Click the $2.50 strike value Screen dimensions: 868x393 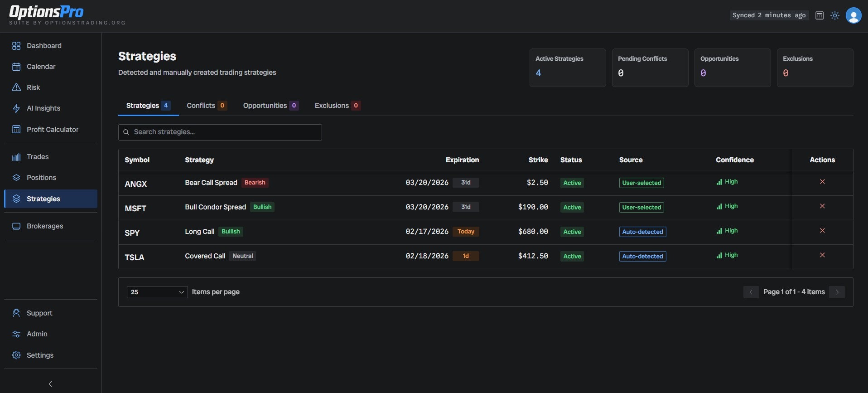click(x=537, y=183)
